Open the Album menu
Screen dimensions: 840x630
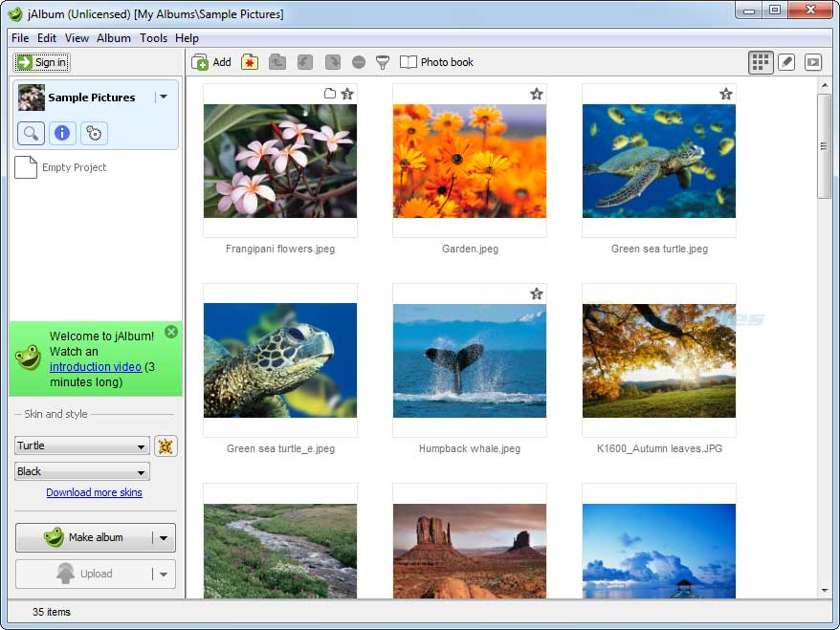pos(114,38)
